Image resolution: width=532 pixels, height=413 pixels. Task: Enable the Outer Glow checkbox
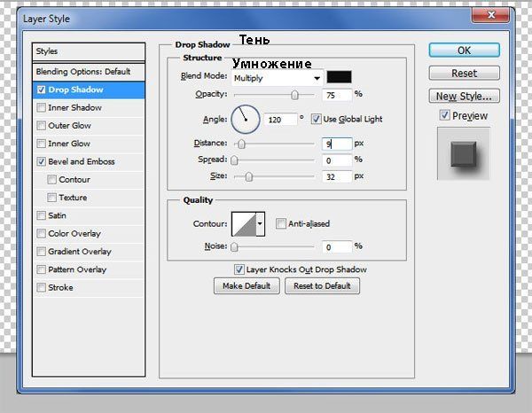click(42, 126)
